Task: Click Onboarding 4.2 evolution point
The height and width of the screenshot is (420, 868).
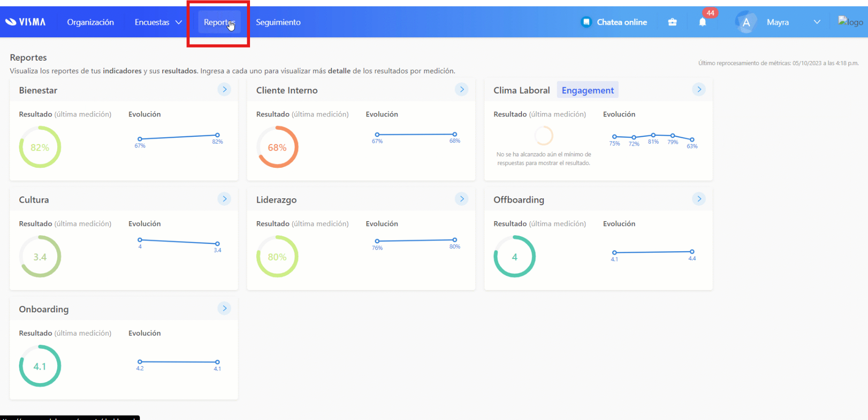Action: pyautogui.click(x=140, y=362)
